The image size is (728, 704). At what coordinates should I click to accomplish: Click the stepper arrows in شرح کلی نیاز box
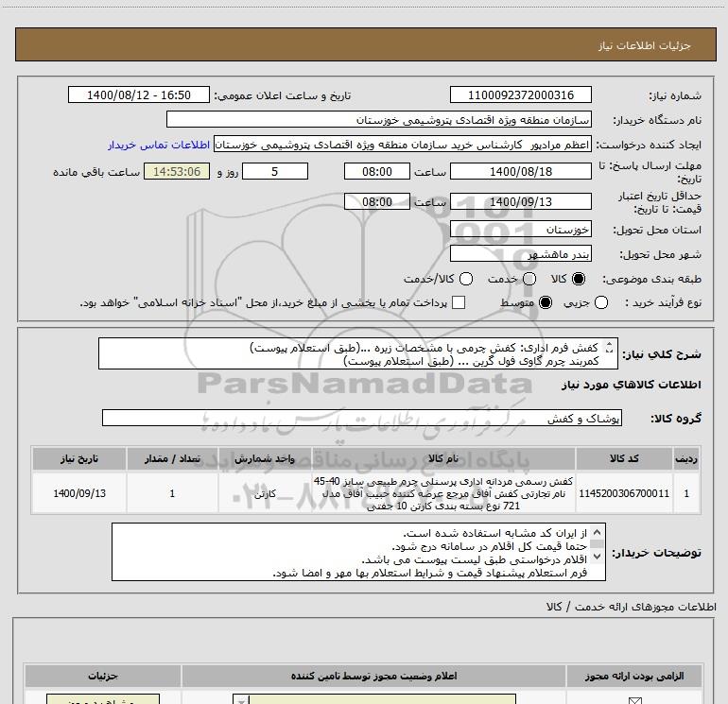[609, 347]
